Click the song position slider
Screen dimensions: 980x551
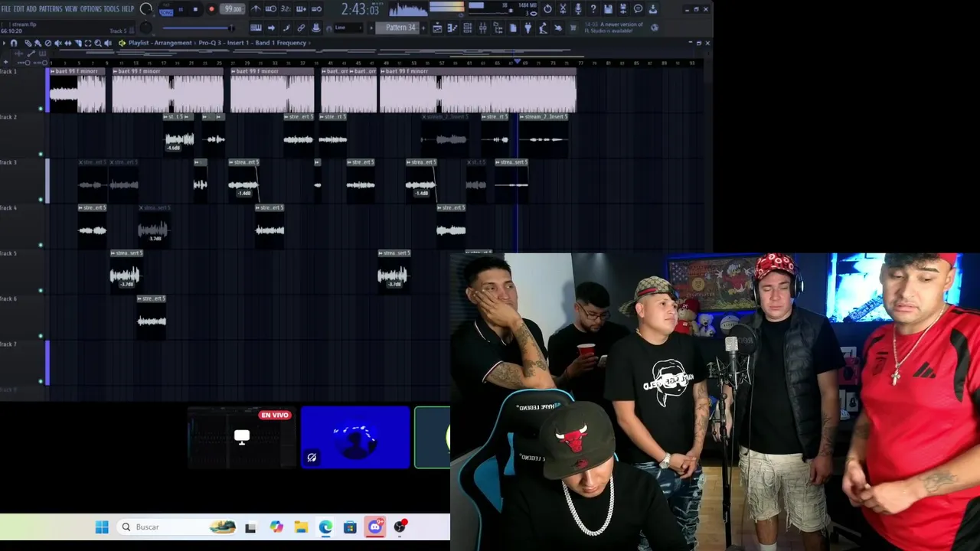point(199,28)
